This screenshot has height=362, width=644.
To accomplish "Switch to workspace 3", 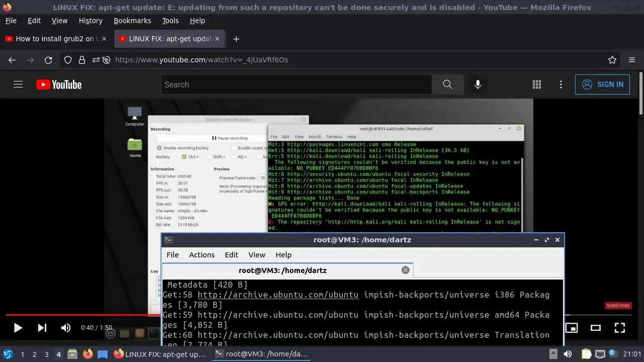I will click(x=46, y=354).
